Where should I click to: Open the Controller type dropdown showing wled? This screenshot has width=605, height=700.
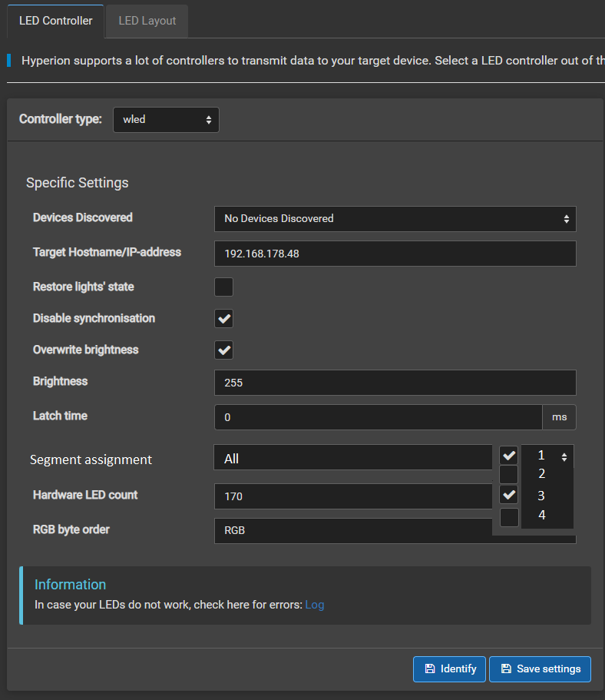[x=166, y=119]
